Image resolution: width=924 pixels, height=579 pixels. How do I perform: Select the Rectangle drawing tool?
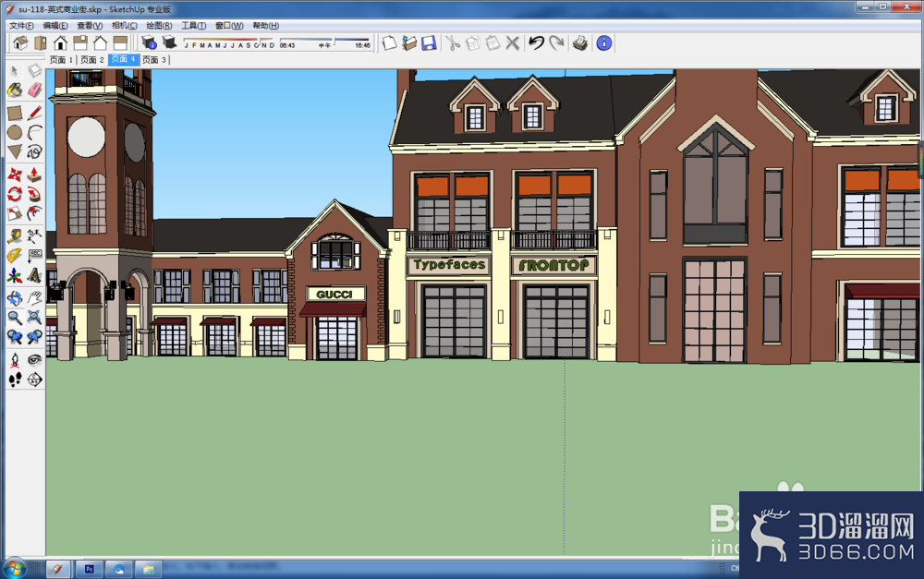click(x=15, y=113)
